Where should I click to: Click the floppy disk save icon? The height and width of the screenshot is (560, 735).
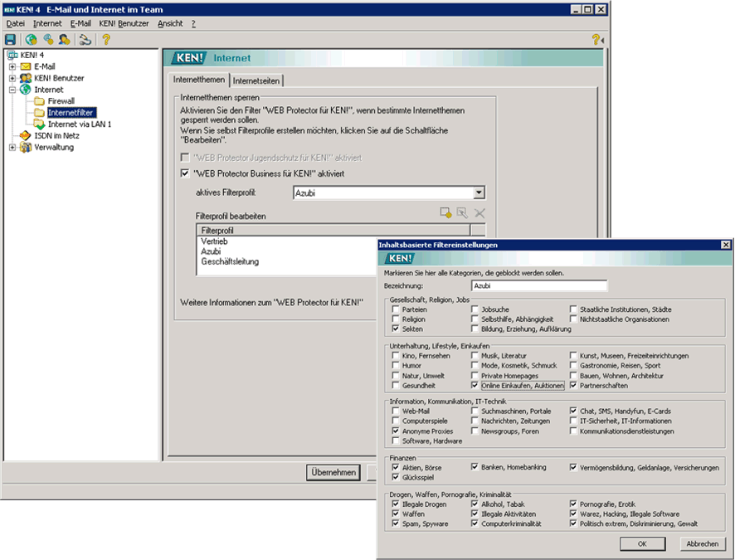(10, 40)
